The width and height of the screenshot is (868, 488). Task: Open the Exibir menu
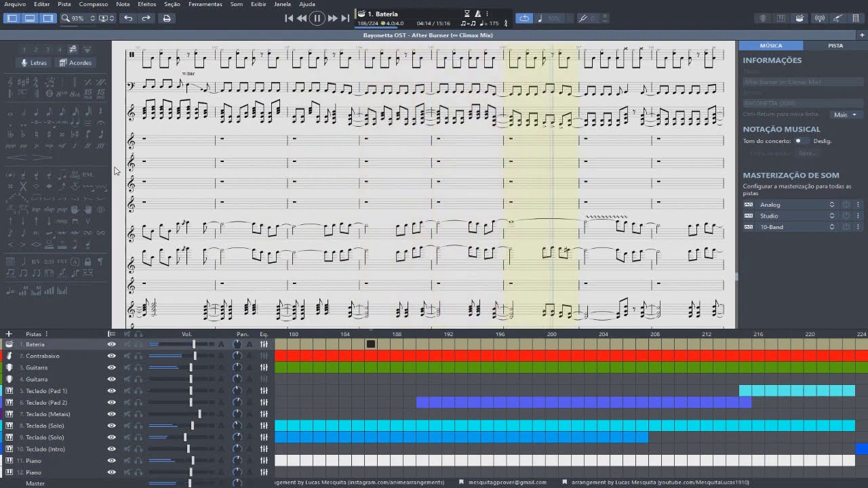pos(258,4)
